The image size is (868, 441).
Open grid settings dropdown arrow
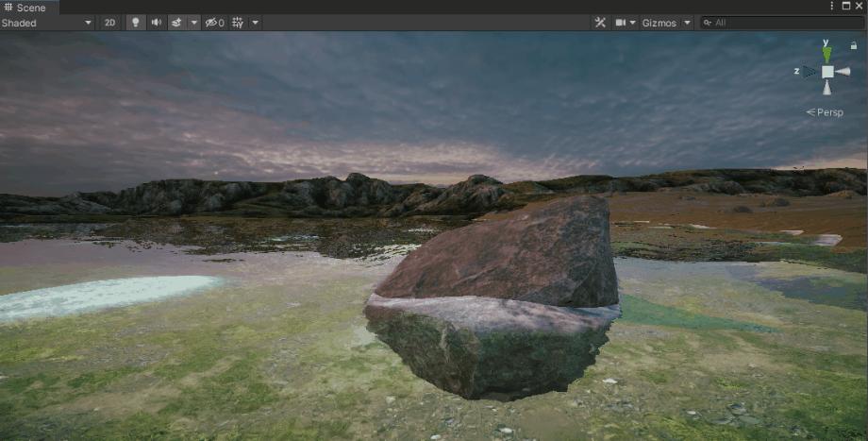(x=255, y=23)
